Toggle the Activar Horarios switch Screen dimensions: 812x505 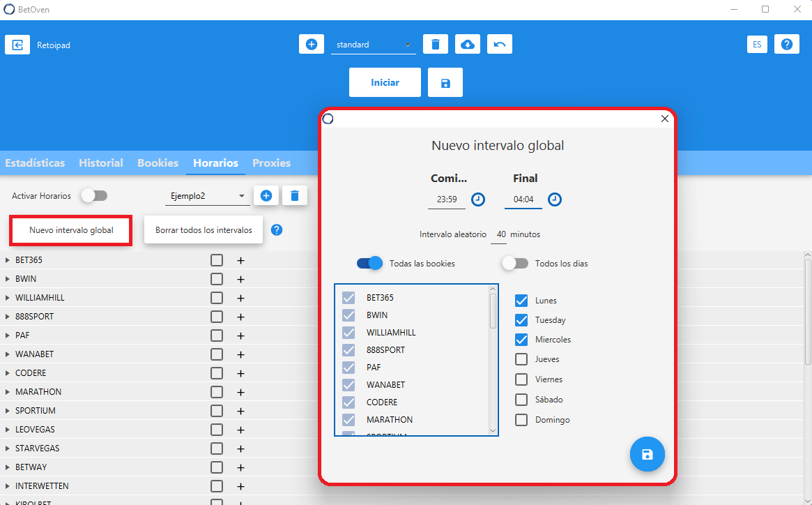click(94, 195)
